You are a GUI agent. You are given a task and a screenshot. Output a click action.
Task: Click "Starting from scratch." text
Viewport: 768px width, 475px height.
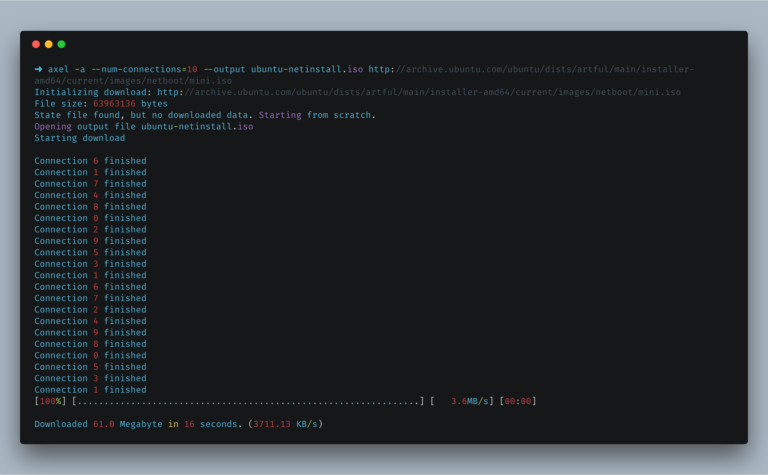pos(317,115)
